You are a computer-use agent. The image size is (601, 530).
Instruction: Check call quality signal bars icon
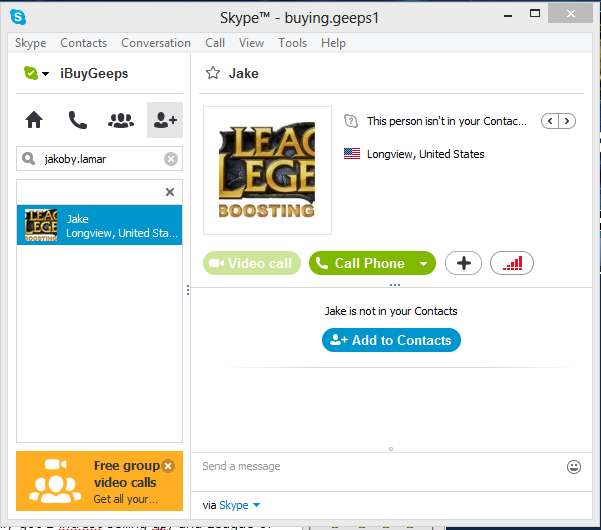(x=512, y=263)
